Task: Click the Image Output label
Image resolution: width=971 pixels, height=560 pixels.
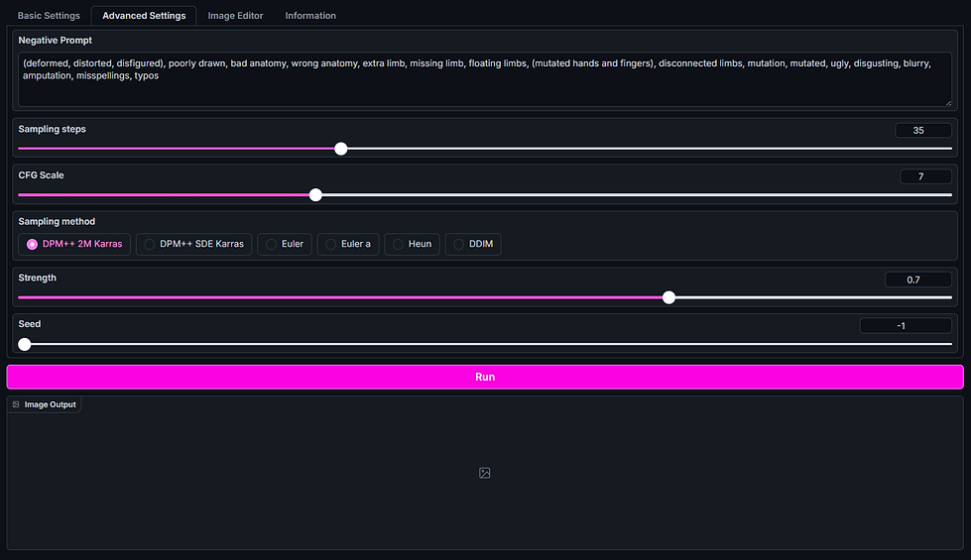Action: click(51, 404)
